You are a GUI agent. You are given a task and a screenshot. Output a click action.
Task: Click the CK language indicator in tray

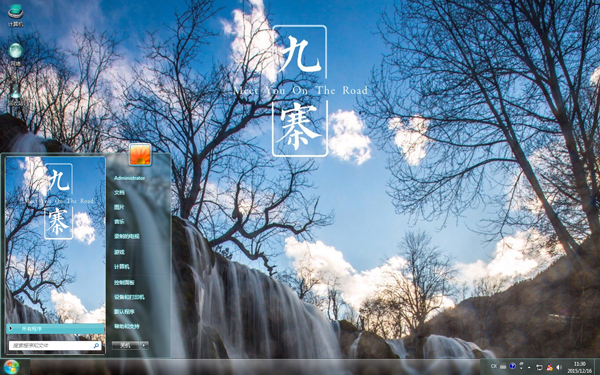click(494, 367)
